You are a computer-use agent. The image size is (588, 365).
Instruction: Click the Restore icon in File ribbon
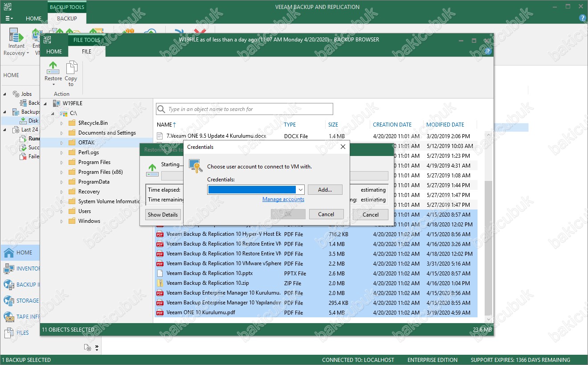(x=53, y=68)
